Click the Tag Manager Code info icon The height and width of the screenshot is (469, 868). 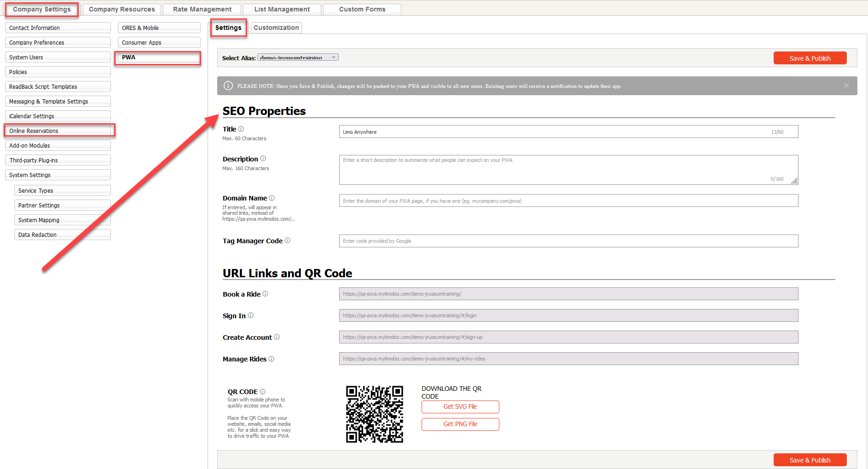point(287,240)
